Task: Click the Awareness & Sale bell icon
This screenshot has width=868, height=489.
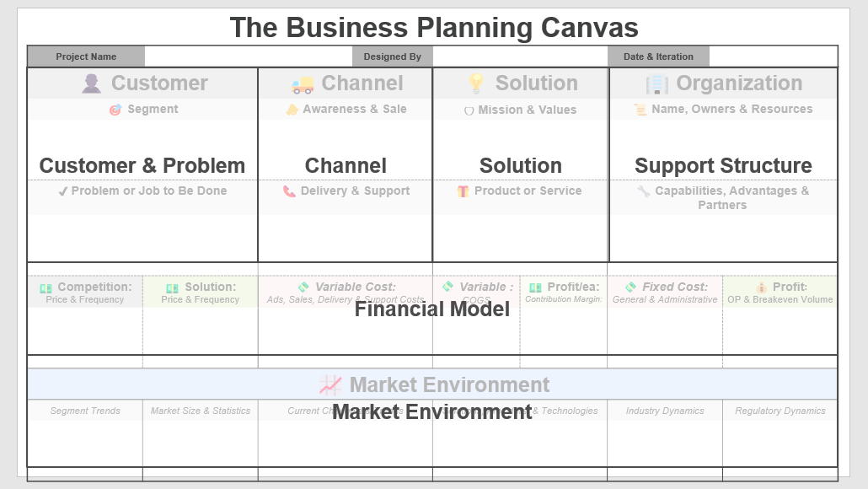Action: (292, 110)
